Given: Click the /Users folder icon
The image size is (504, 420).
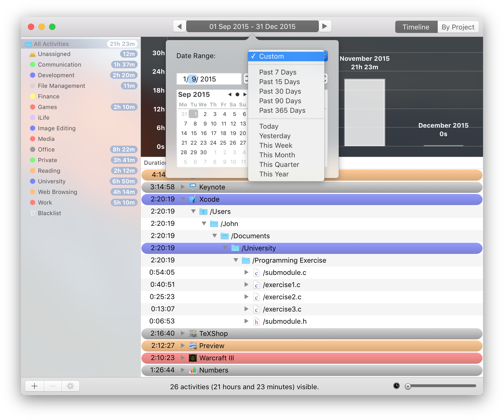Looking at the screenshot, I should (203, 211).
